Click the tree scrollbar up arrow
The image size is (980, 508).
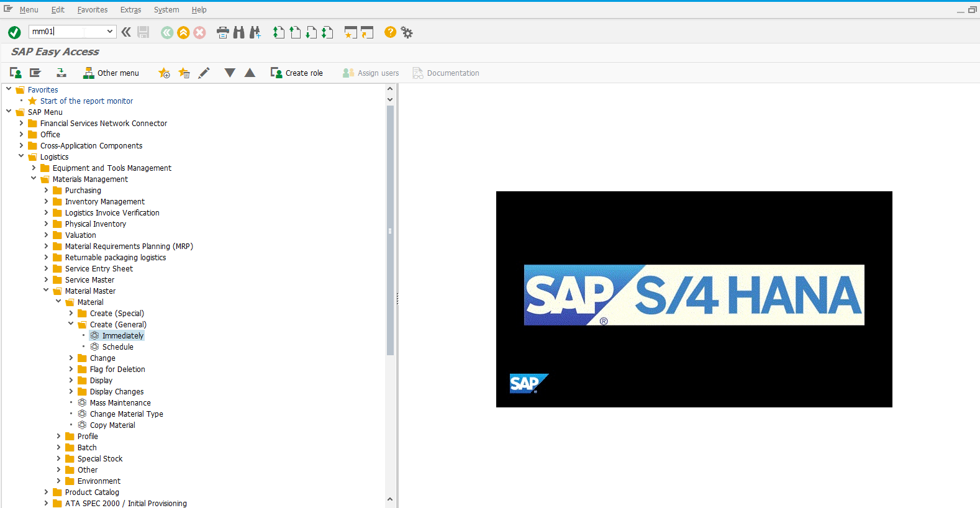(390, 89)
